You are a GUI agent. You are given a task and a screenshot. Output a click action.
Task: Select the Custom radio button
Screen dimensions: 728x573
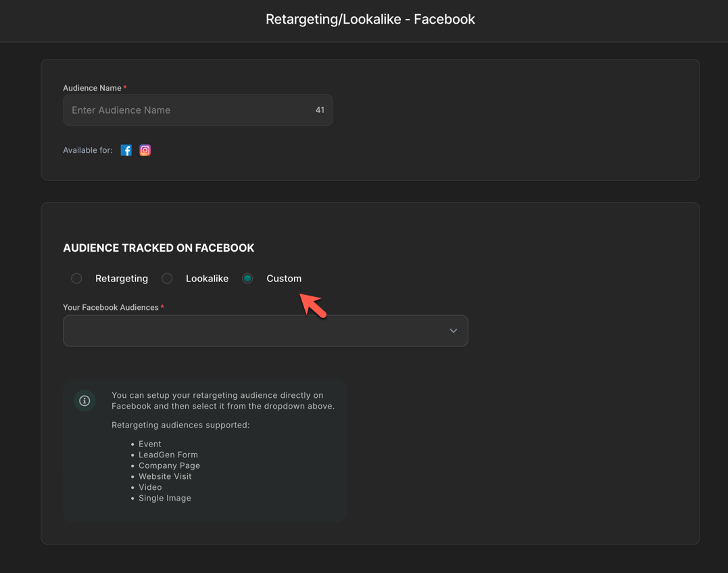(x=247, y=279)
